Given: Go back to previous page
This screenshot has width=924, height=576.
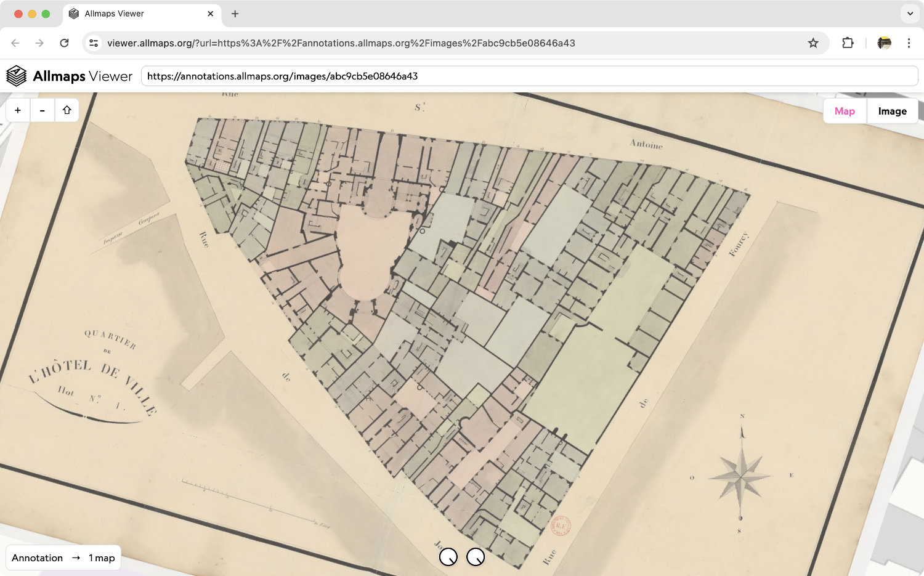Looking at the screenshot, I should pyautogui.click(x=15, y=43).
